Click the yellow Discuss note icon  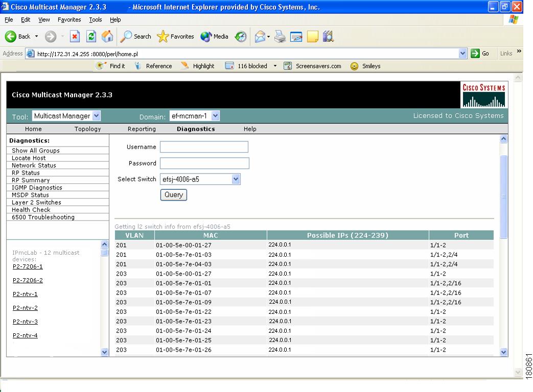pyautogui.click(x=313, y=36)
